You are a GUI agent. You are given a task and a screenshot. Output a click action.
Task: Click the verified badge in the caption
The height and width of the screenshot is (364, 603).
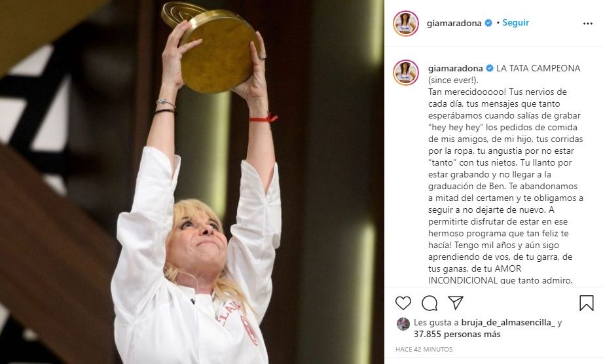490,69
